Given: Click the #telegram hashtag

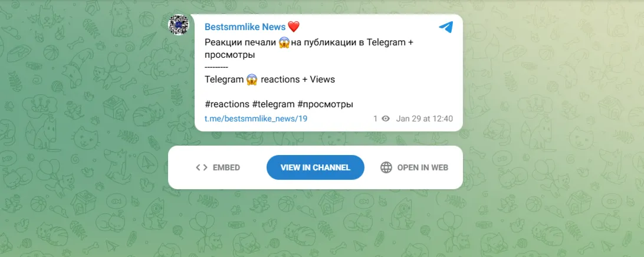Looking at the screenshot, I should click(x=274, y=104).
